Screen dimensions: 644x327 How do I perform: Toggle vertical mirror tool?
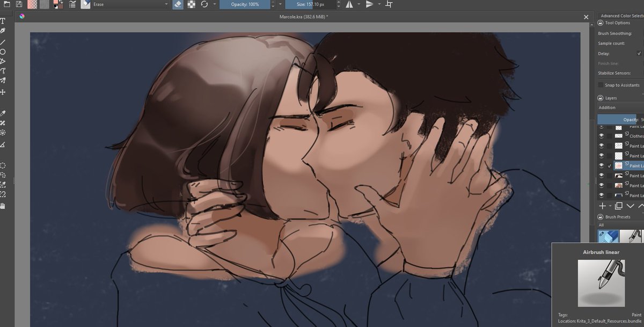tap(369, 4)
